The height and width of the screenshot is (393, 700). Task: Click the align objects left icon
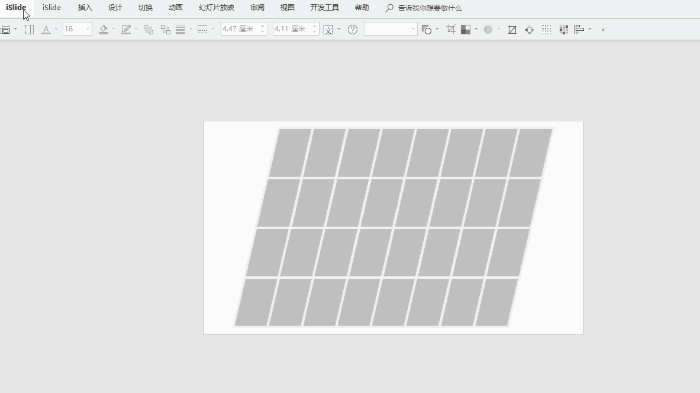(x=579, y=29)
